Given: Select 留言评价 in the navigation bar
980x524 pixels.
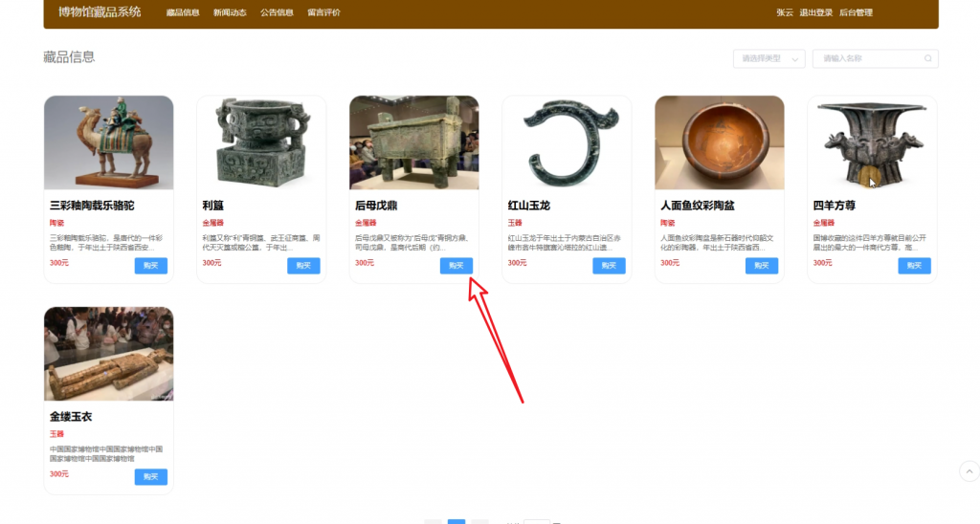Looking at the screenshot, I should (x=323, y=12).
